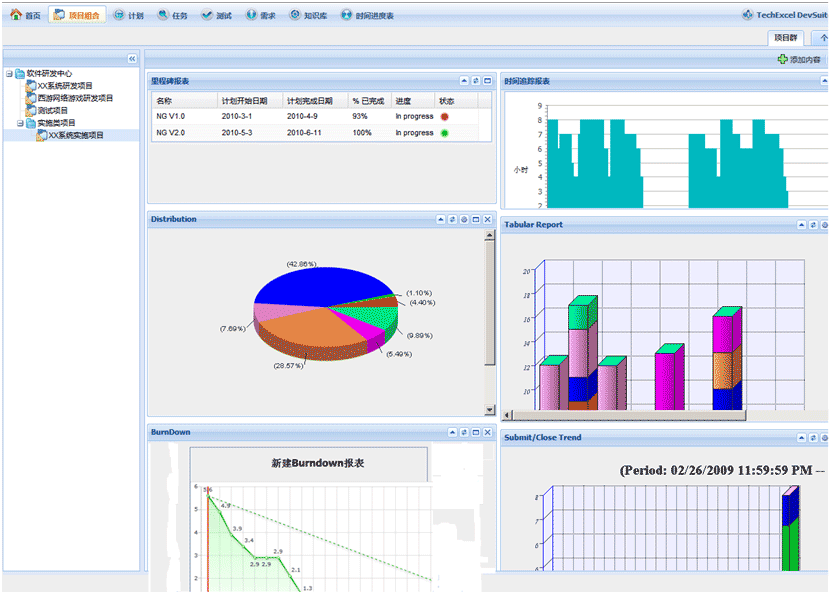Collapse the BurnDown panel
This screenshot has height=594, width=837.
(x=452, y=432)
